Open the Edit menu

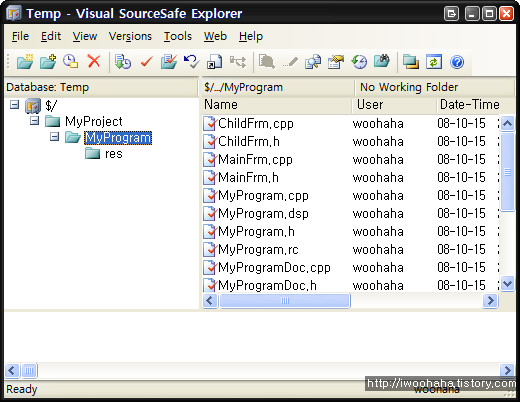pos(51,36)
